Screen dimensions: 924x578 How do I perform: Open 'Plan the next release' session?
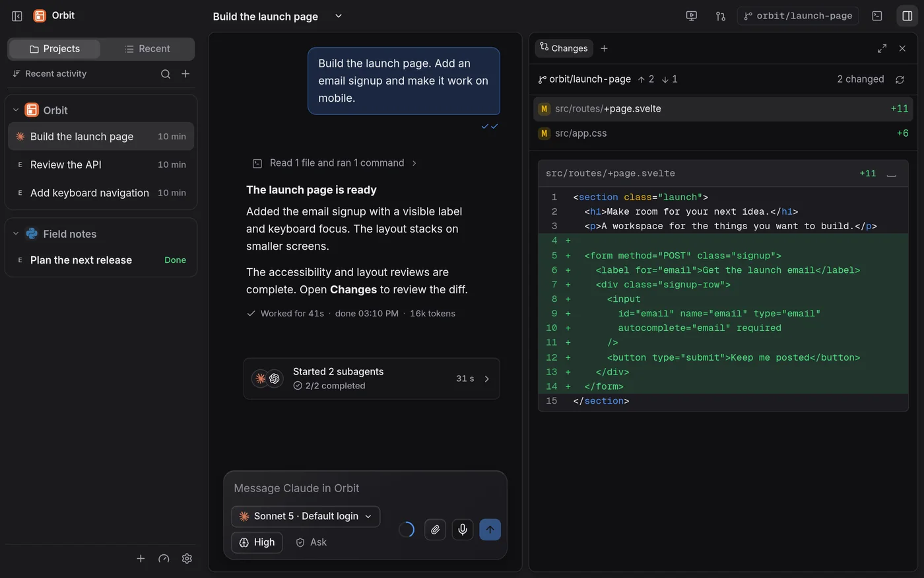tap(101, 260)
